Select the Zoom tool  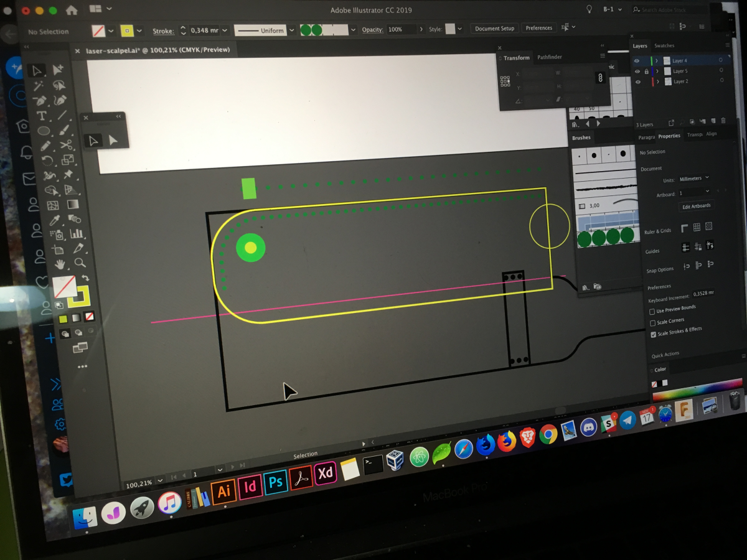point(80,263)
